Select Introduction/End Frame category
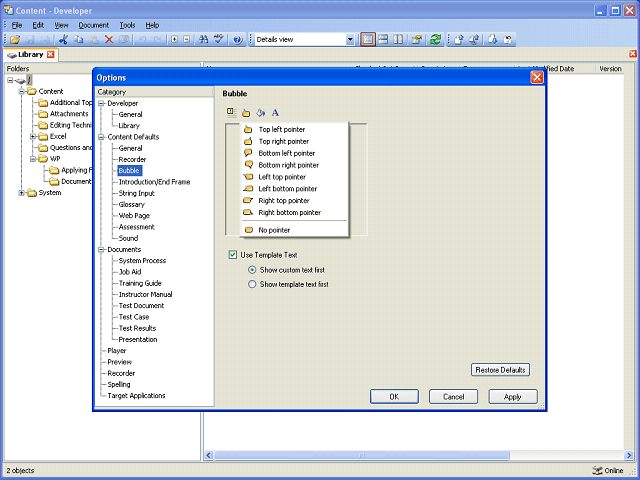 point(154,182)
